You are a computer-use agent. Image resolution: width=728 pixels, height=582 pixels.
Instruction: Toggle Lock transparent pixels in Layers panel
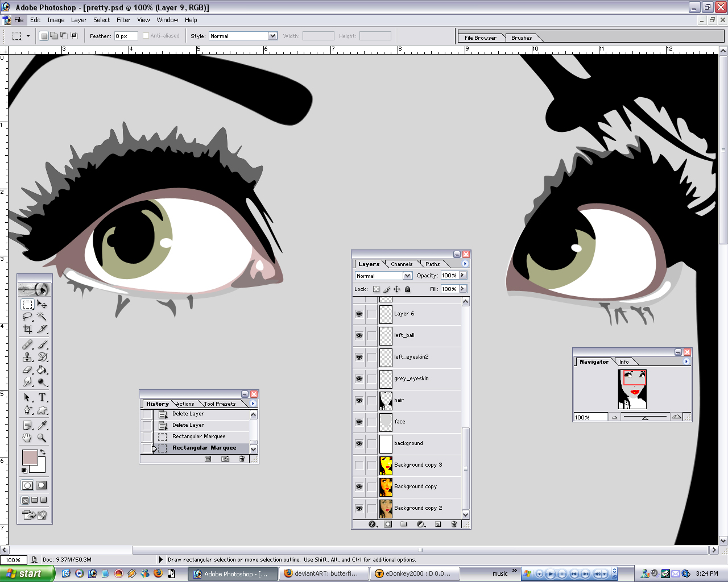point(376,289)
